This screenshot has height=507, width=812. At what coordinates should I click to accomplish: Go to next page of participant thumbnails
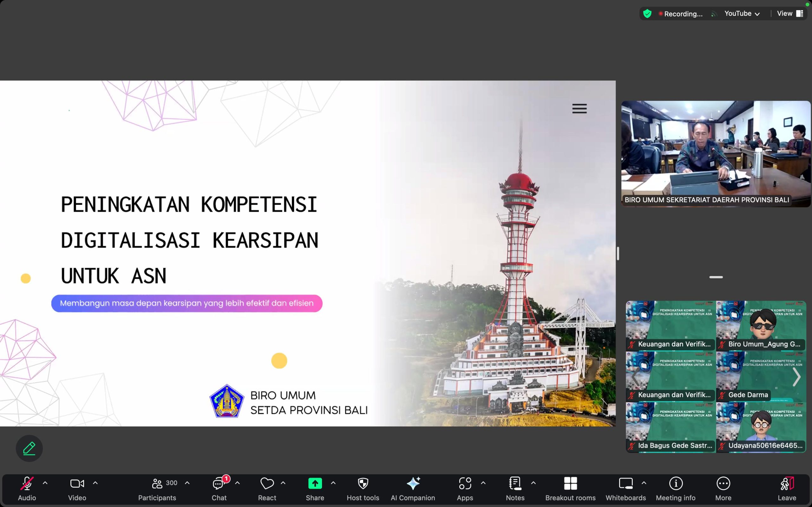pyautogui.click(x=796, y=377)
